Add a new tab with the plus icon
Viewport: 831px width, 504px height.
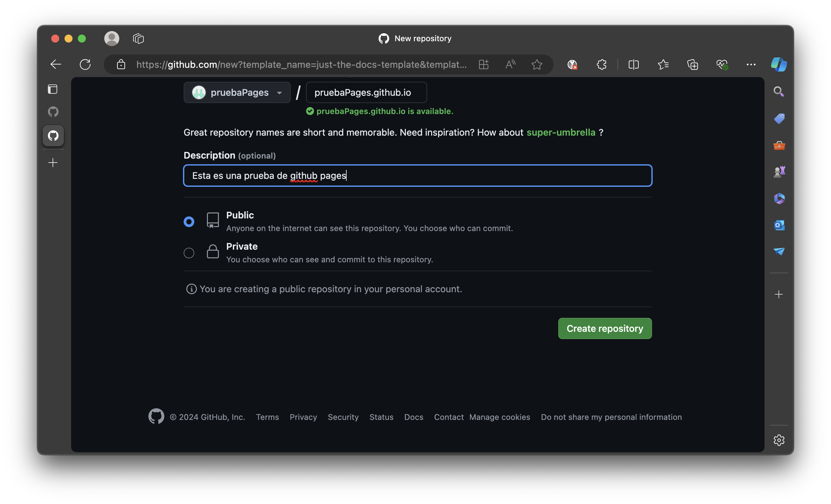click(x=53, y=163)
